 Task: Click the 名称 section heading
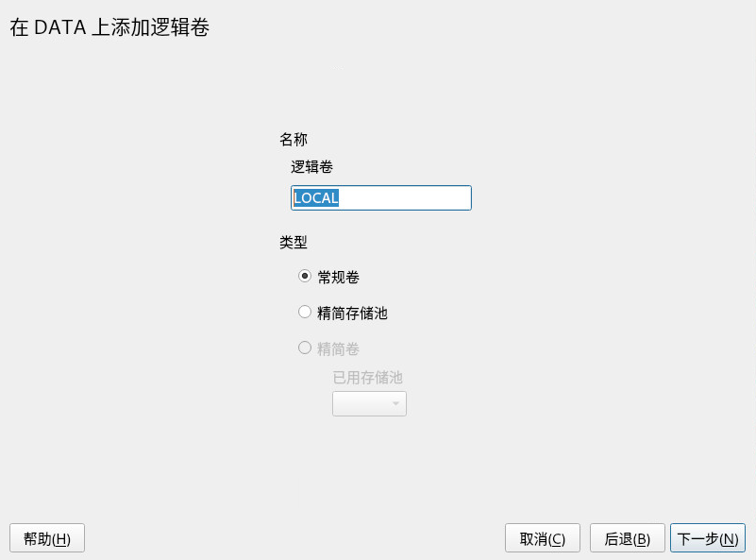click(x=294, y=140)
